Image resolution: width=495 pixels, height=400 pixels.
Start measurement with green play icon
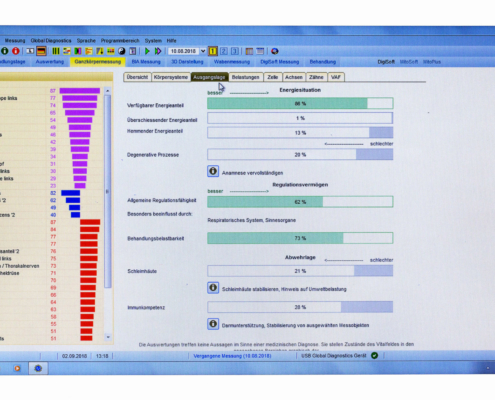(x=147, y=51)
